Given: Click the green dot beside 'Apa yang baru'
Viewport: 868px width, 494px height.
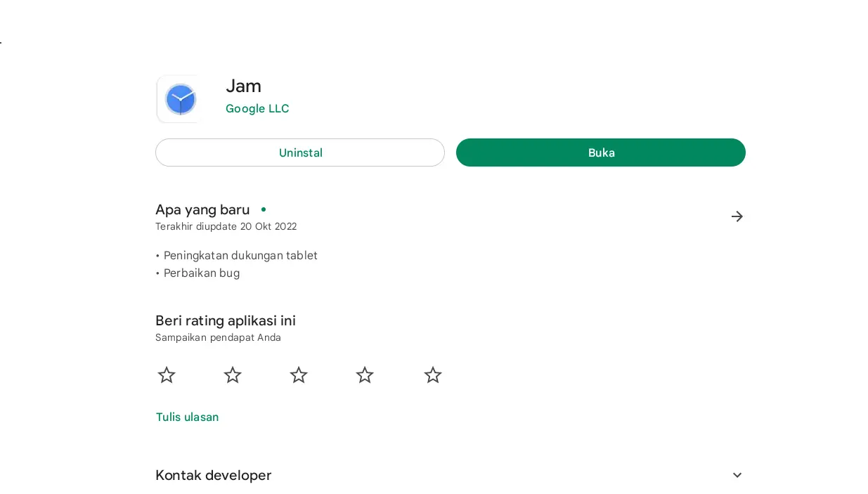Looking at the screenshot, I should point(264,209).
